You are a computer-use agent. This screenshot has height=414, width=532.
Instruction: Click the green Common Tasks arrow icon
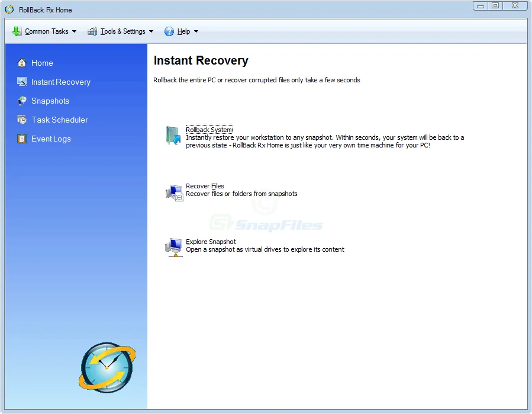point(17,31)
